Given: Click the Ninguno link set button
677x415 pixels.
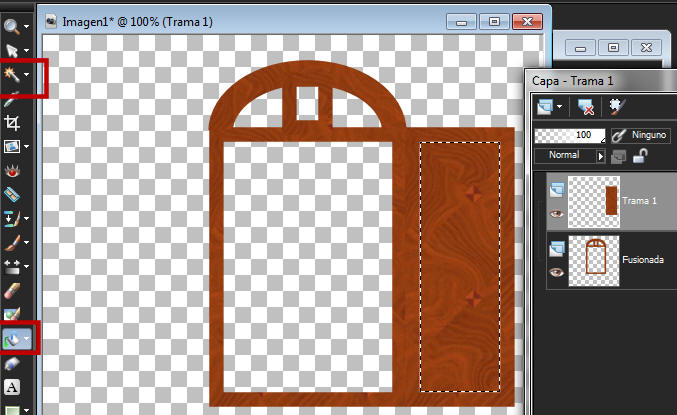Looking at the screenshot, I should 648,135.
